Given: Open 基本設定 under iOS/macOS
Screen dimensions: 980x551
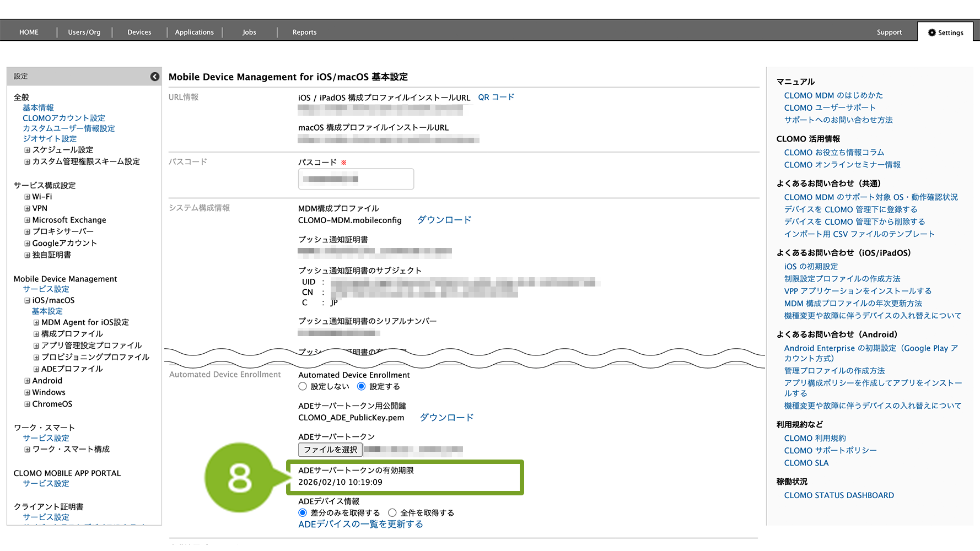Looking at the screenshot, I should (47, 311).
